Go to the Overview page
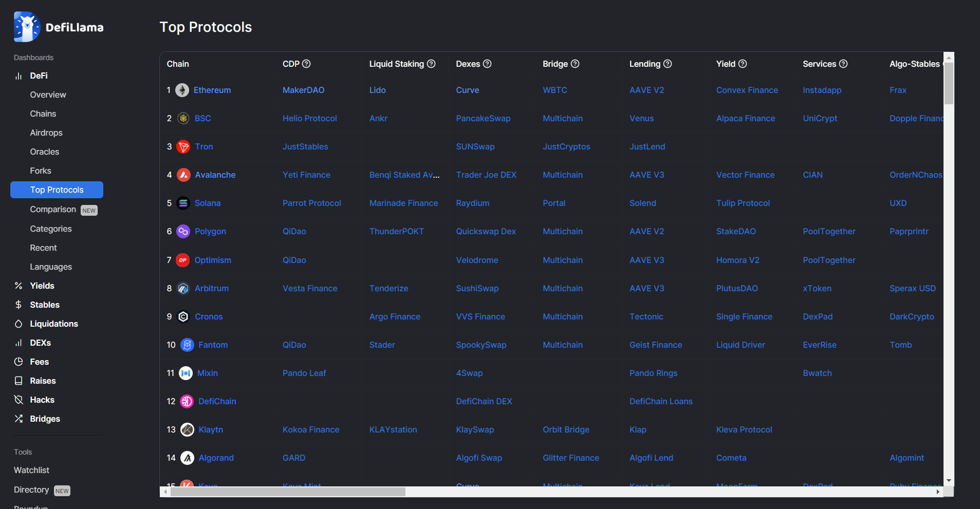The image size is (980, 509). tap(48, 95)
